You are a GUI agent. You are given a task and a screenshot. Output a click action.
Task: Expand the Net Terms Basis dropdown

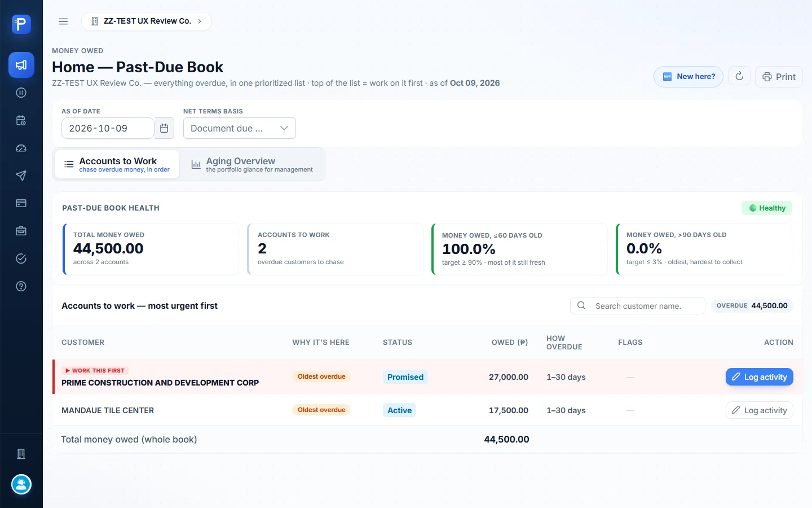coord(240,128)
